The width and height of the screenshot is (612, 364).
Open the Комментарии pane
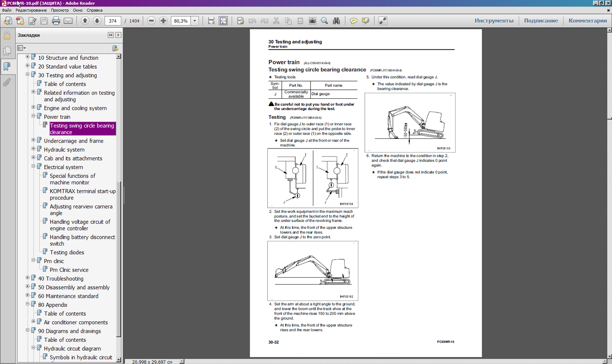point(587,21)
